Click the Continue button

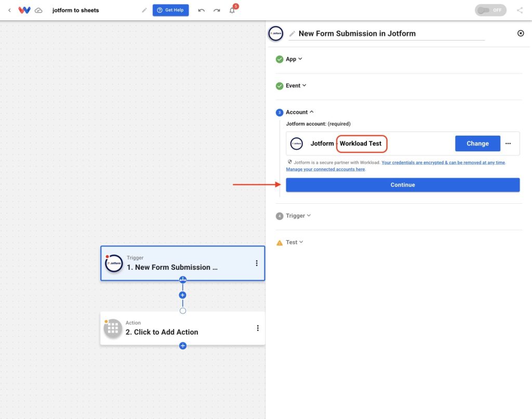(403, 185)
